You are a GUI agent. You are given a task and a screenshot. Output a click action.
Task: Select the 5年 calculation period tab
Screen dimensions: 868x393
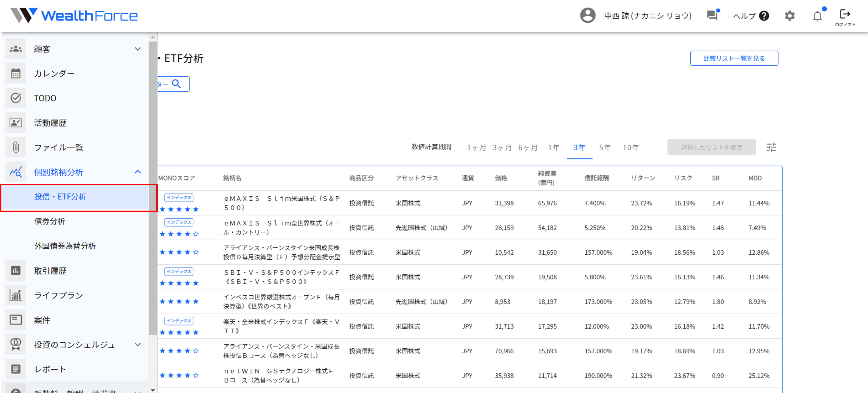604,148
